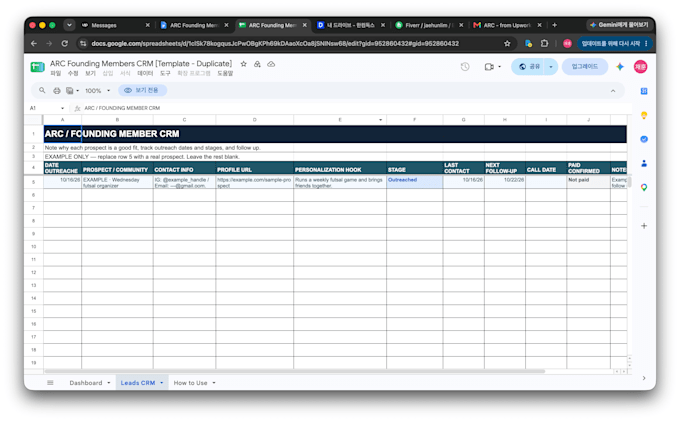Open the Google Sheets home icon
The width and height of the screenshot is (680, 422).
click(x=38, y=67)
